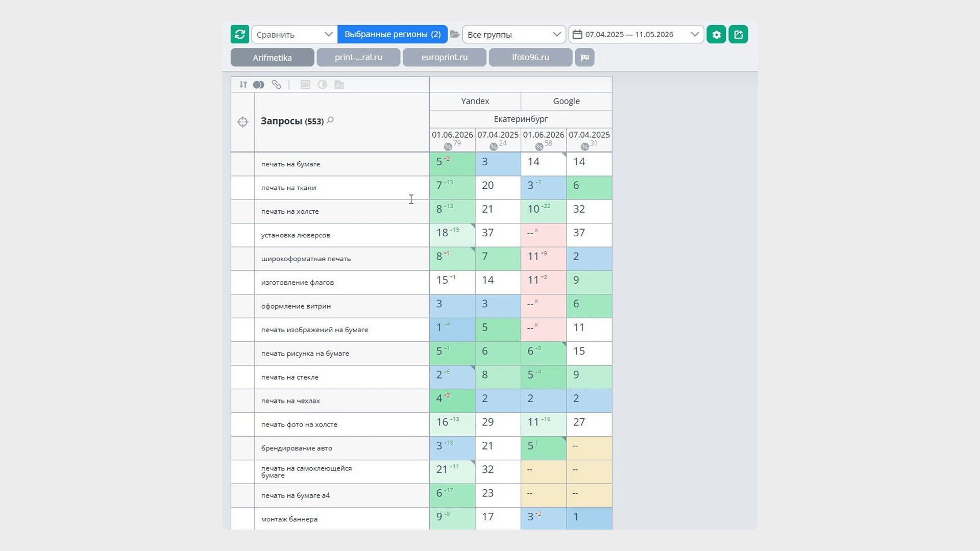Viewport: 980px width, 551px height.
Task: Select the lfoto96.ru tab
Action: click(x=530, y=57)
